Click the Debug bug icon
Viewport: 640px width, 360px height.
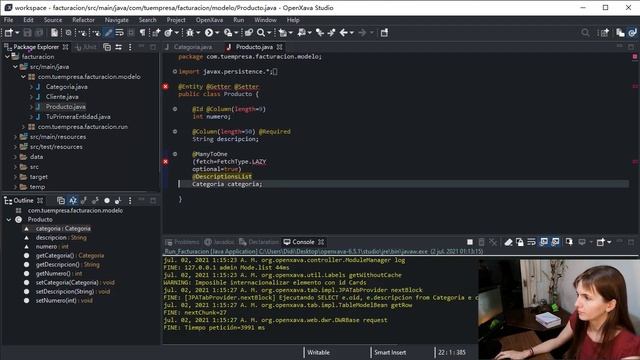[x=190, y=33]
